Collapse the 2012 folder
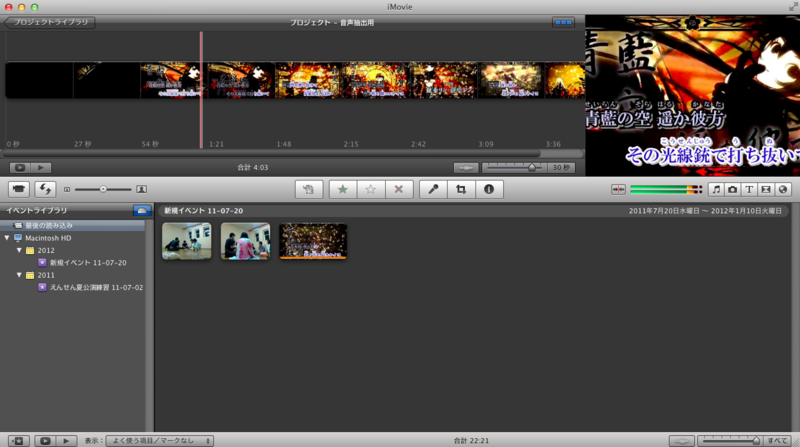The height and width of the screenshot is (447, 800). click(19, 250)
